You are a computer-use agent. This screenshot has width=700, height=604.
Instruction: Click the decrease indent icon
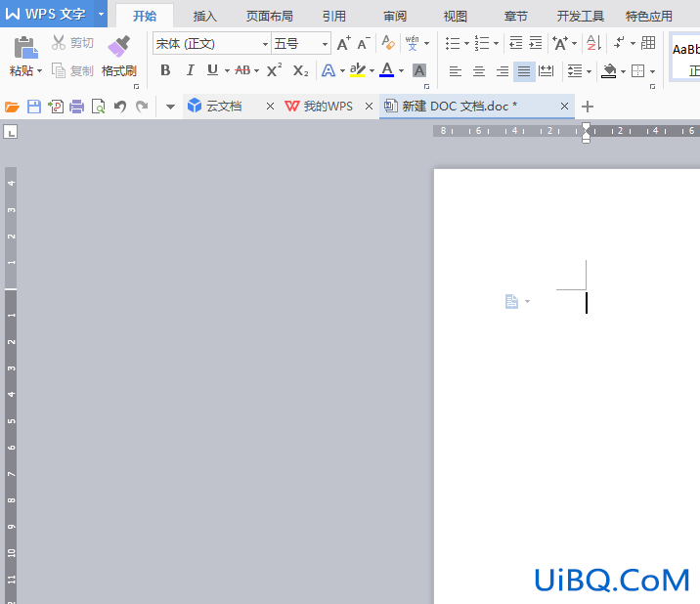coord(515,43)
